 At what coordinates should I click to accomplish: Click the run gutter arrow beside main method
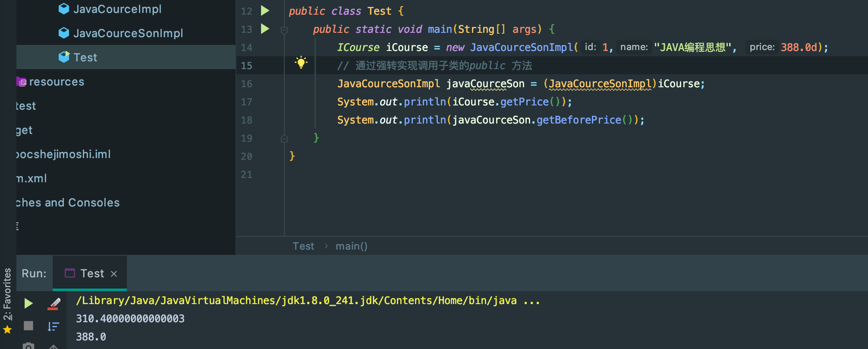tap(265, 29)
